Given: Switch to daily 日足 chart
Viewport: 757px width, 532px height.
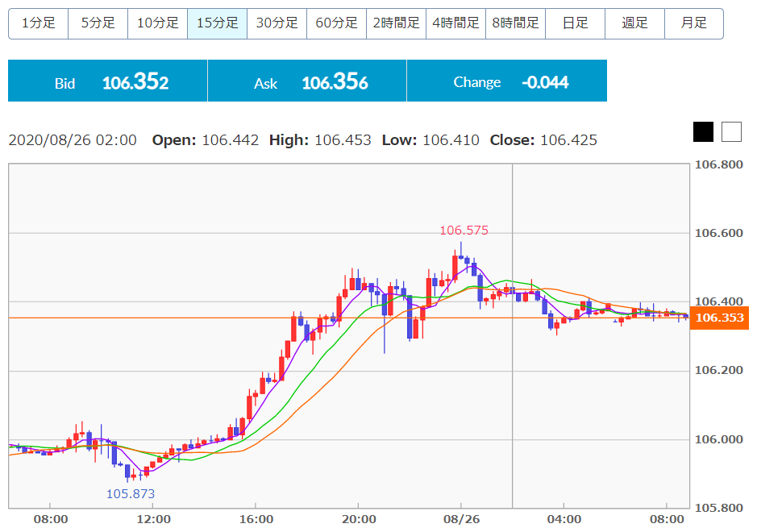Looking at the screenshot, I should (575, 23).
